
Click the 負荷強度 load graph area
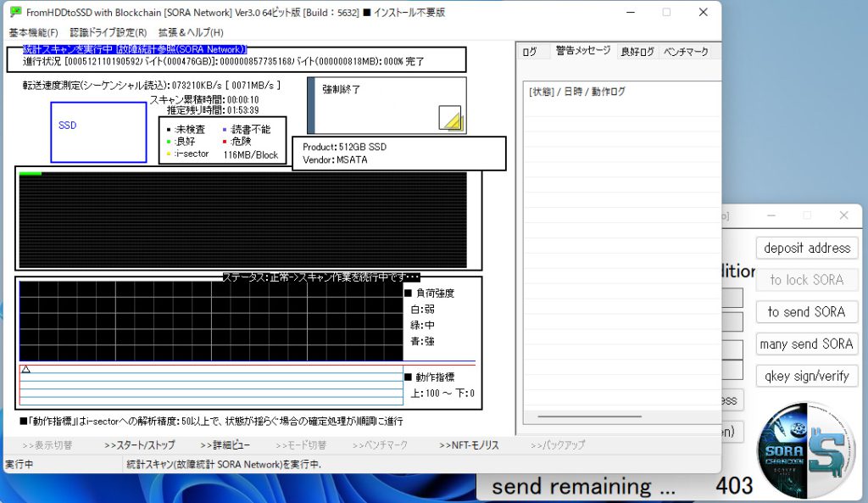coord(211,321)
